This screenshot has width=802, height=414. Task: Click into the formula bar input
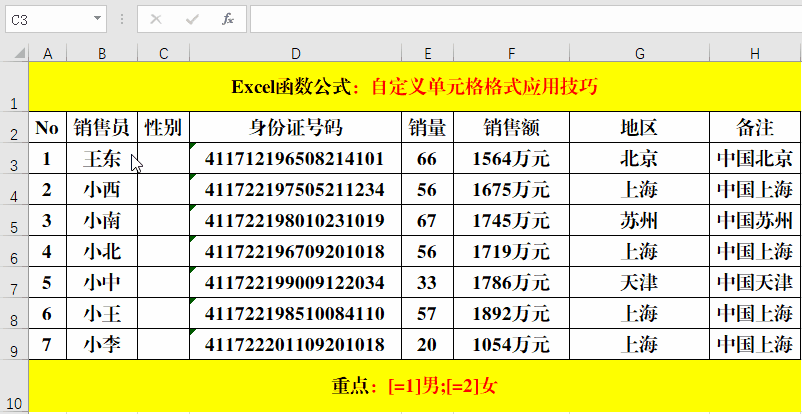526,19
